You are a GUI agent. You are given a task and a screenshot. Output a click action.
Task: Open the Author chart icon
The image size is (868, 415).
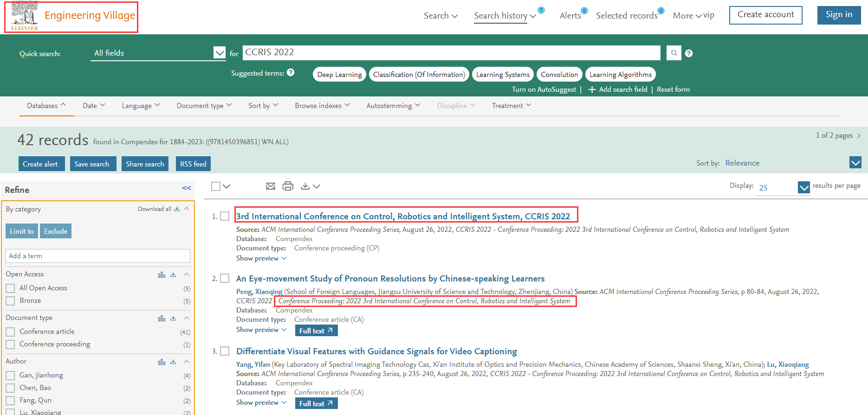click(x=162, y=362)
